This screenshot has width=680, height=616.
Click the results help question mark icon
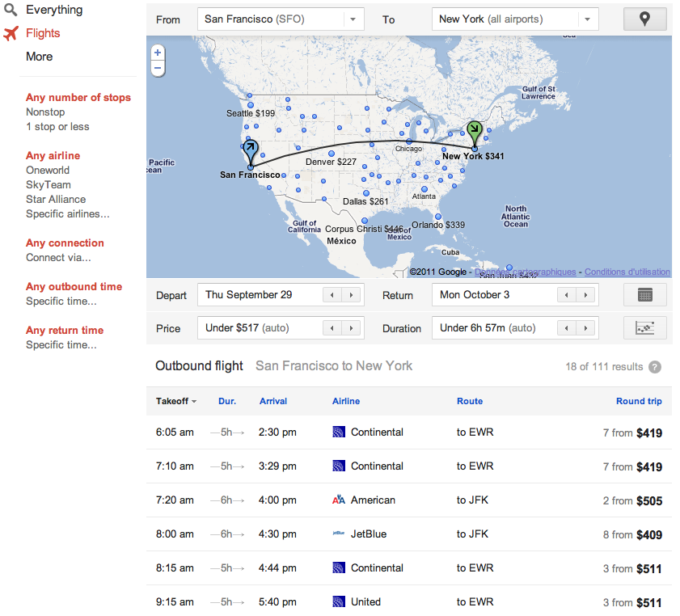click(x=655, y=367)
